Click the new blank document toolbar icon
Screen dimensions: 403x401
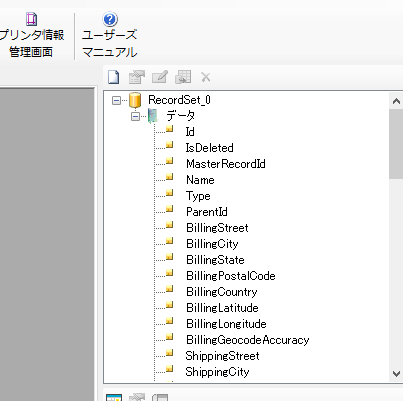pyautogui.click(x=114, y=77)
